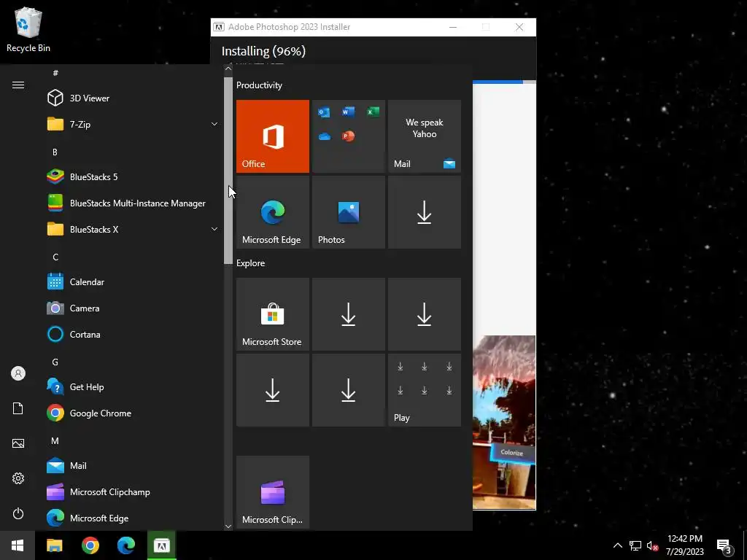Click the app list scrollbar thumb
This screenshot has width=747, height=560.
click(x=228, y=171)
